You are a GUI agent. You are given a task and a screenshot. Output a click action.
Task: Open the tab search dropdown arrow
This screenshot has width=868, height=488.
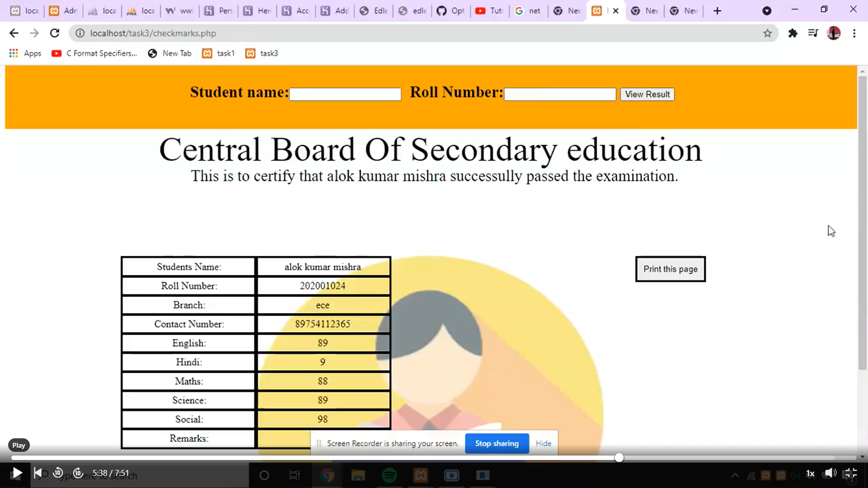point(767,10)
